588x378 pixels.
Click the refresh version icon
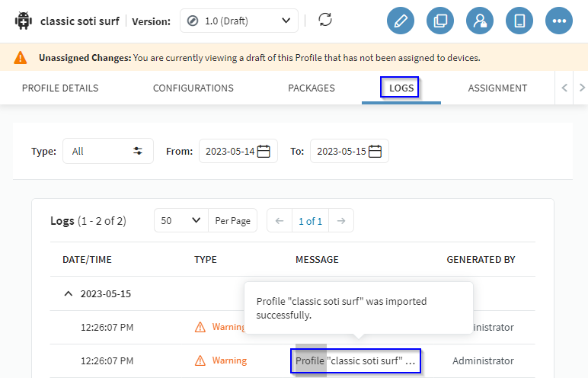325,21
